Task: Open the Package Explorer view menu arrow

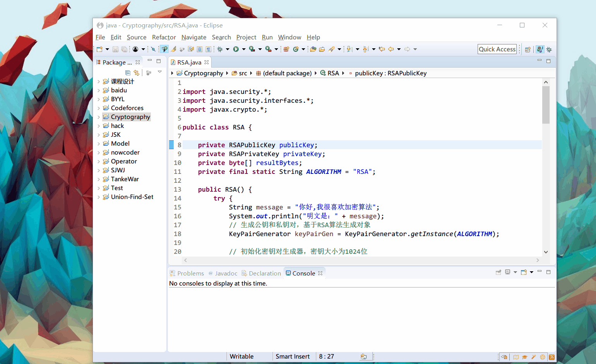Action: (160, 72)
